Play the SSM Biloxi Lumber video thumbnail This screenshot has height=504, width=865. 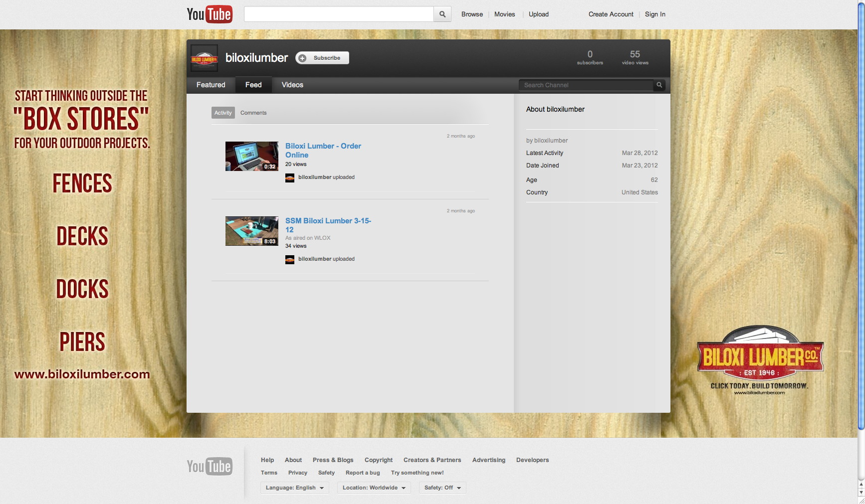tap(252, 231)
